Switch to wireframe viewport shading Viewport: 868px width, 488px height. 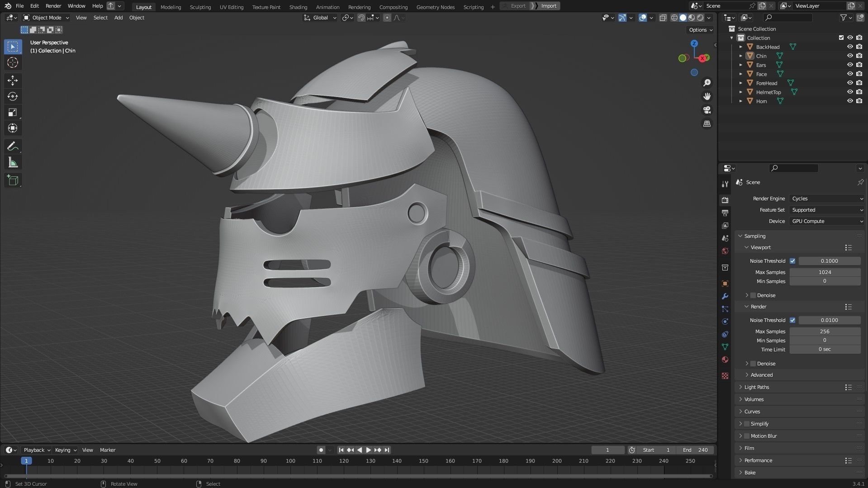[x=674, y=18]
